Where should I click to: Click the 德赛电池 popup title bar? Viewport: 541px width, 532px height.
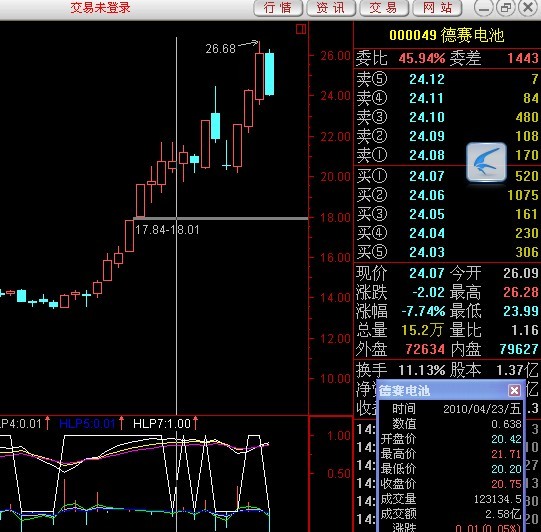(x=451, y=390)
